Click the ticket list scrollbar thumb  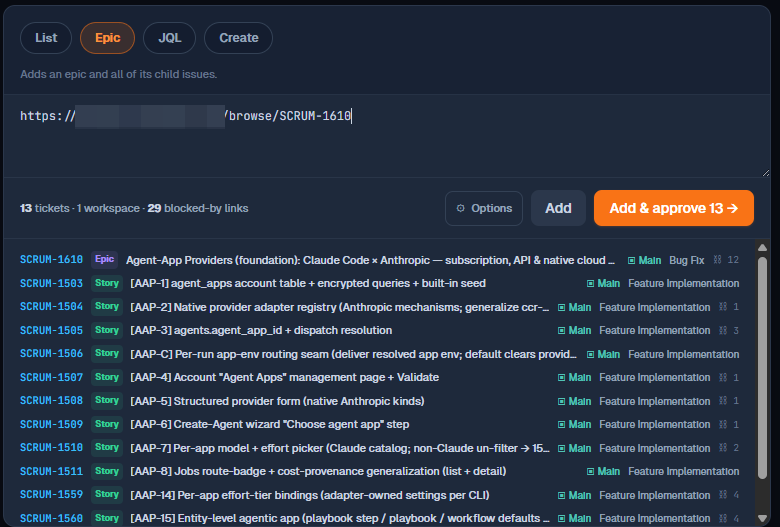[x=762, y=368]
